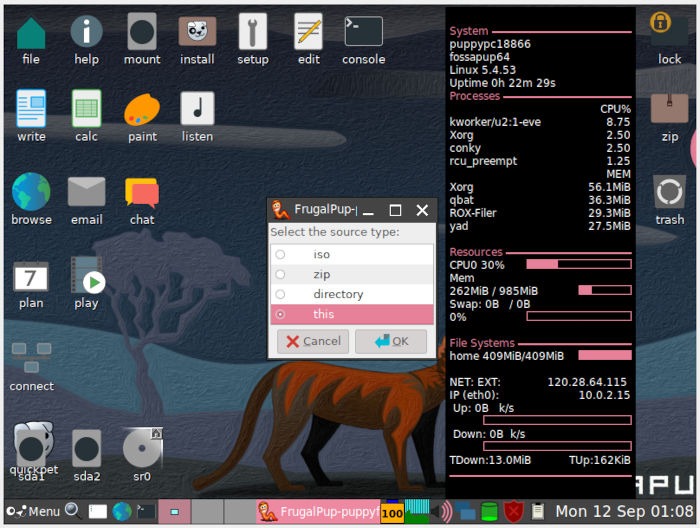Launch the taskbar terminal icon

pos(146,511)
